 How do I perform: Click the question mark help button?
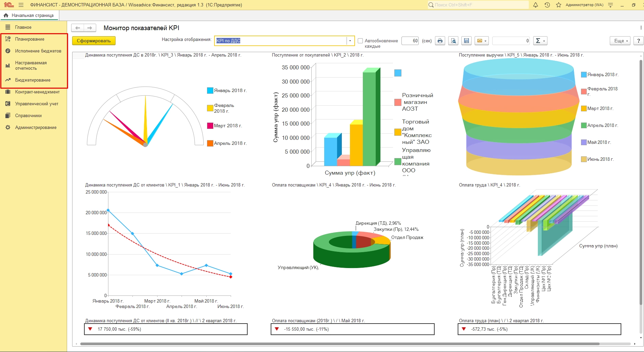638,41
